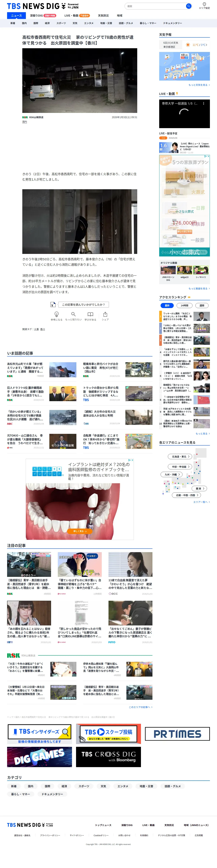Open このエリアの記事へ link
This screenshot has height=868, width=217.
click(x=141, y=707)
